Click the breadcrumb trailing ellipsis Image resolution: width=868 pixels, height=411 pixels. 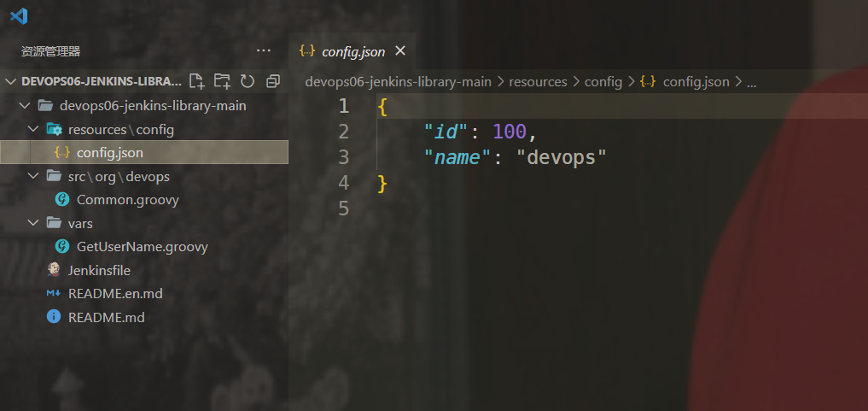(752, 83)
